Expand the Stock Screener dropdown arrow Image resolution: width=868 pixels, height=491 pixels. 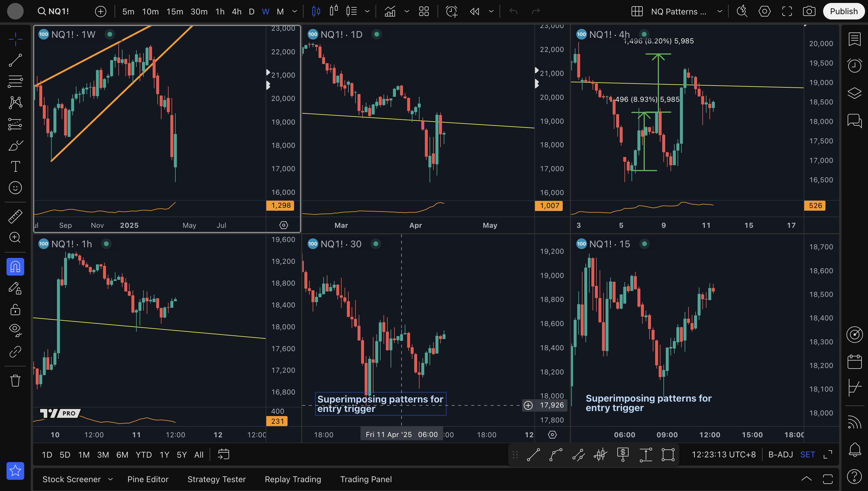[x=110, y=479]
